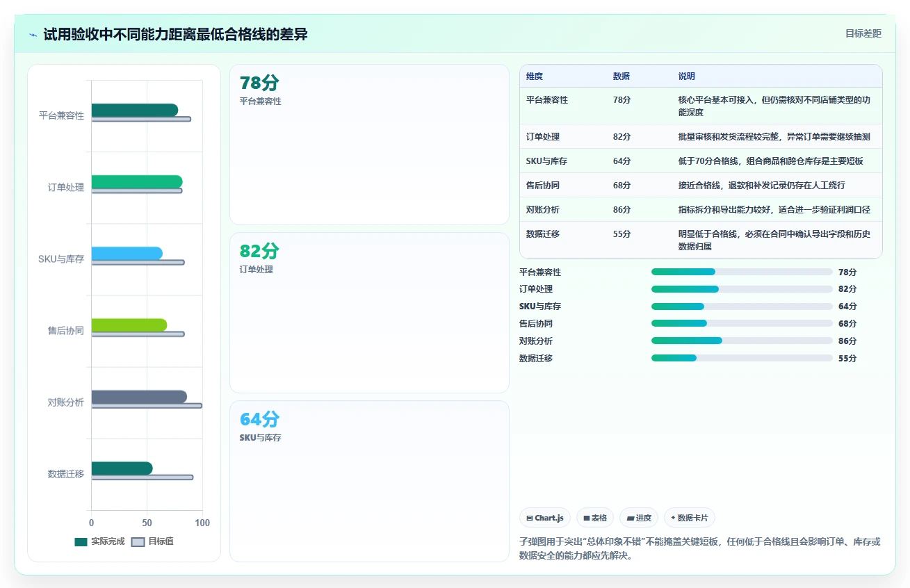
Task: Click the lime 售后协同 actual bar in chart
Action: [x=129, y=325]
